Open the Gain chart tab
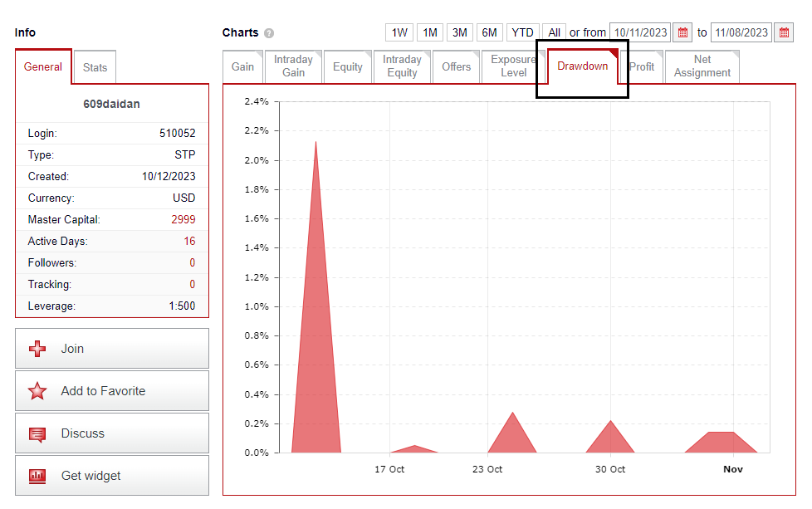The height and width of the screenshot is (509, 812). (x=242, y=66)
